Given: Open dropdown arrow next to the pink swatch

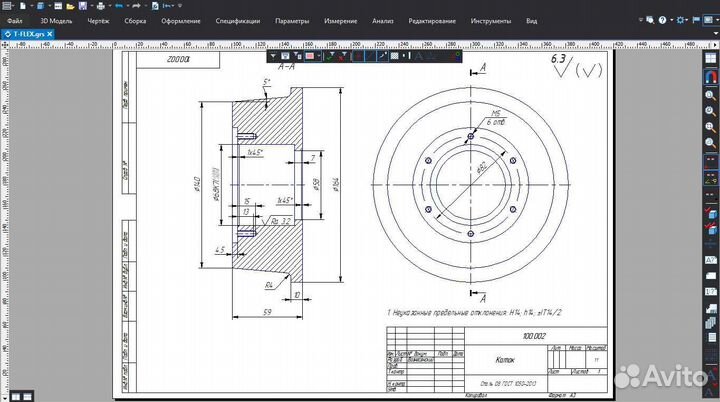Looking at the screenshot, I should click(319, 56).
